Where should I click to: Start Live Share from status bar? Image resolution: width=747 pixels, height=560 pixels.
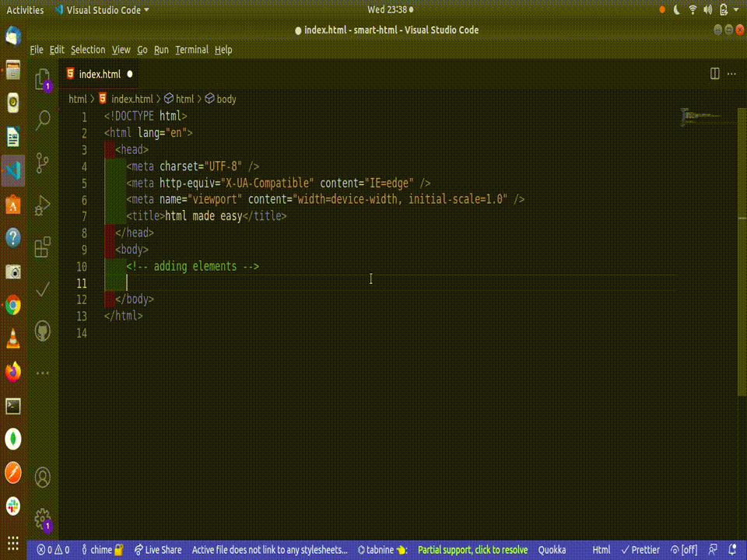[x=158, y=550]
